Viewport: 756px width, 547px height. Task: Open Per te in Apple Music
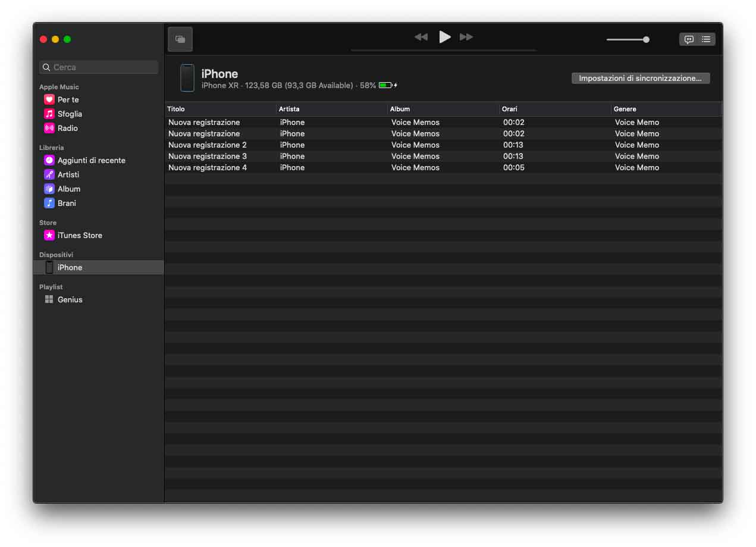pyautogui.click(x=68, y=99)
